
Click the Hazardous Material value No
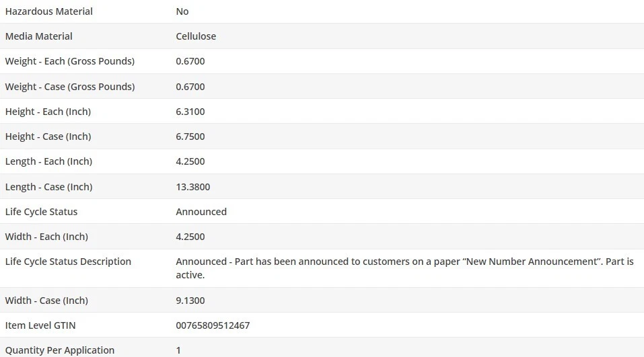point(182,11)
